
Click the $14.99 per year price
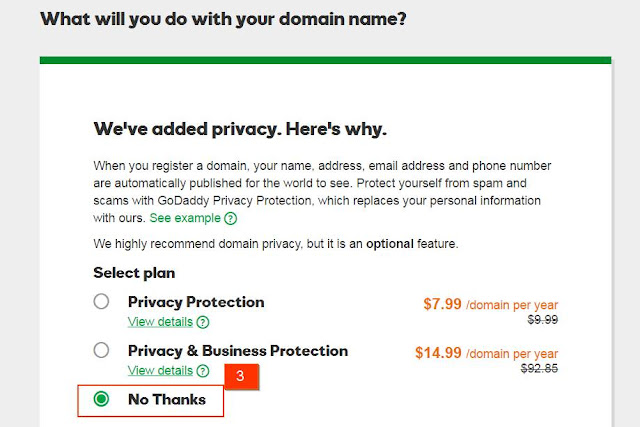487,352
